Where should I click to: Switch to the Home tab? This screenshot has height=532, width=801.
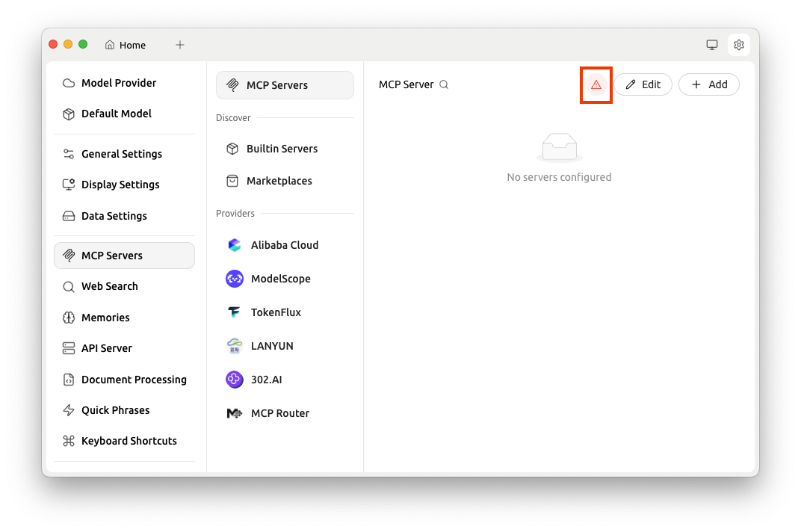click(126, 45)
